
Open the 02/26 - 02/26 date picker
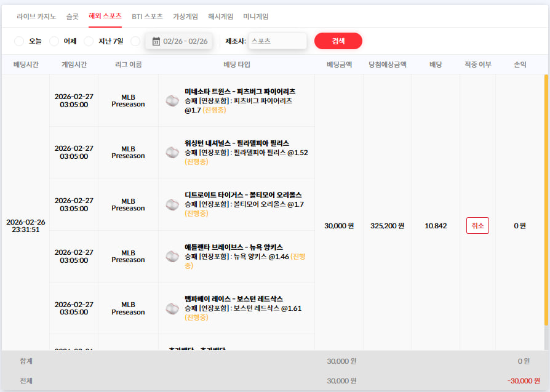click(179, 41)
